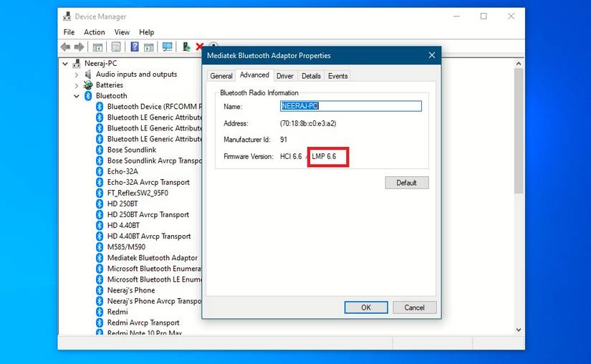Click the Audio inputs and outputs speaker icon
This screenshot has width=591, height=364.
pos(88,75)
